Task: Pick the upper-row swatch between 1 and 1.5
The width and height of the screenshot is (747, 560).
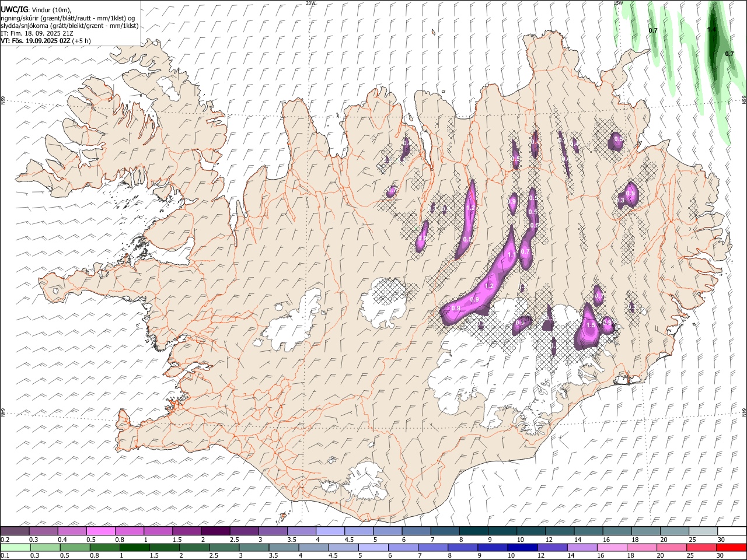Action: coord(158,531)
